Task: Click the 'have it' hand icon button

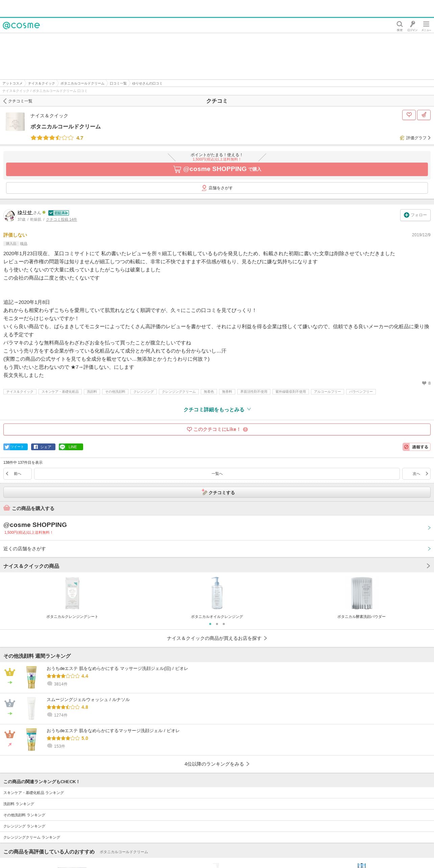Action: (424, 115)
